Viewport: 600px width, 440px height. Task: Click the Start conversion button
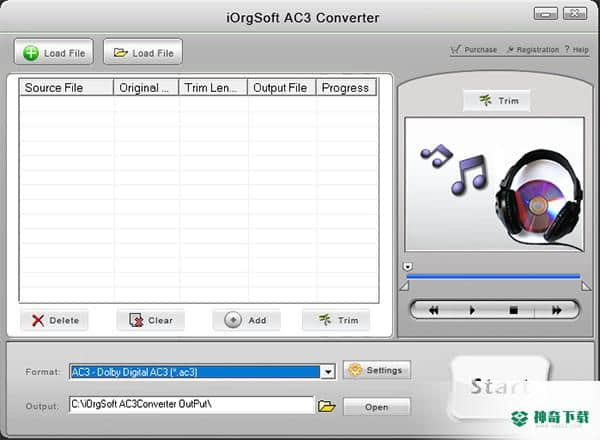pyautogui.click(x=500, y=387)
